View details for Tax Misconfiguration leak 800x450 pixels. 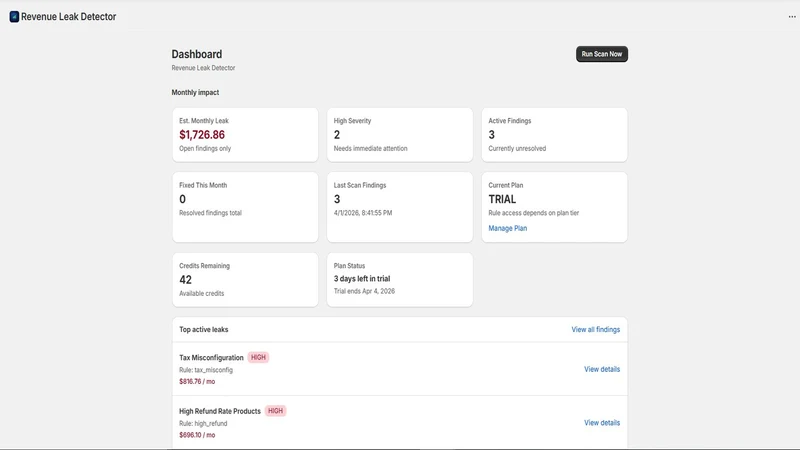point(602,369)
